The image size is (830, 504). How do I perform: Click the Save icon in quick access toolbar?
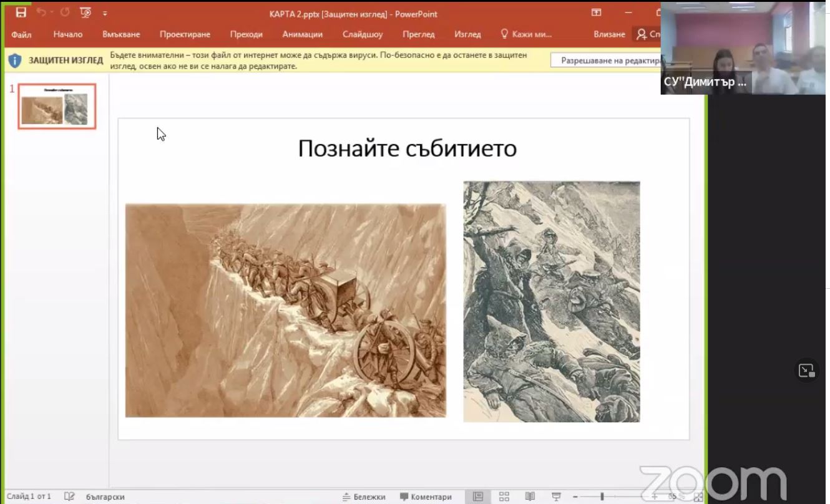pos(21,12)
